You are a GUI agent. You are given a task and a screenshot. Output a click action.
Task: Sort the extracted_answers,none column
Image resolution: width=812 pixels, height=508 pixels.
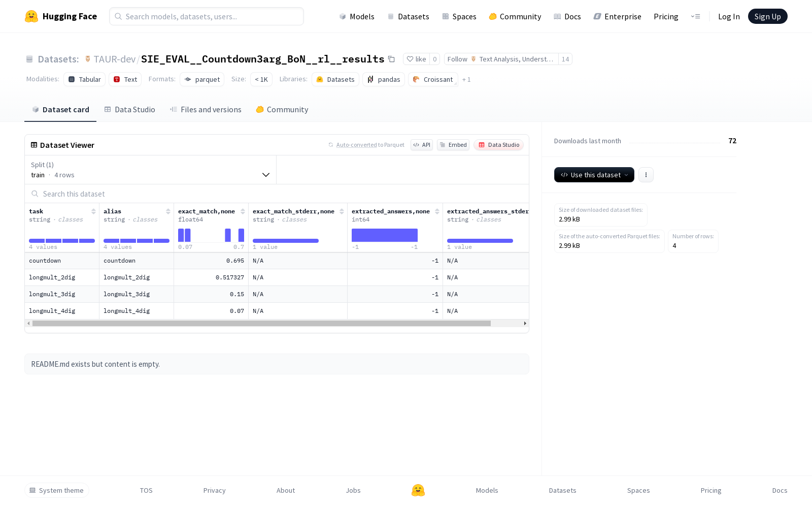tap(437, 211)
